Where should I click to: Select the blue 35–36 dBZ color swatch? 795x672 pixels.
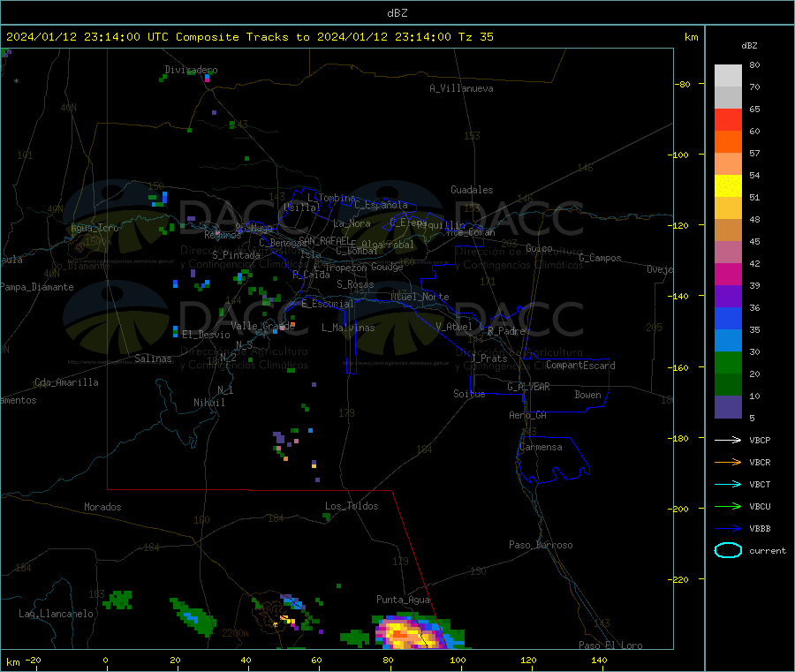point(728,318)
